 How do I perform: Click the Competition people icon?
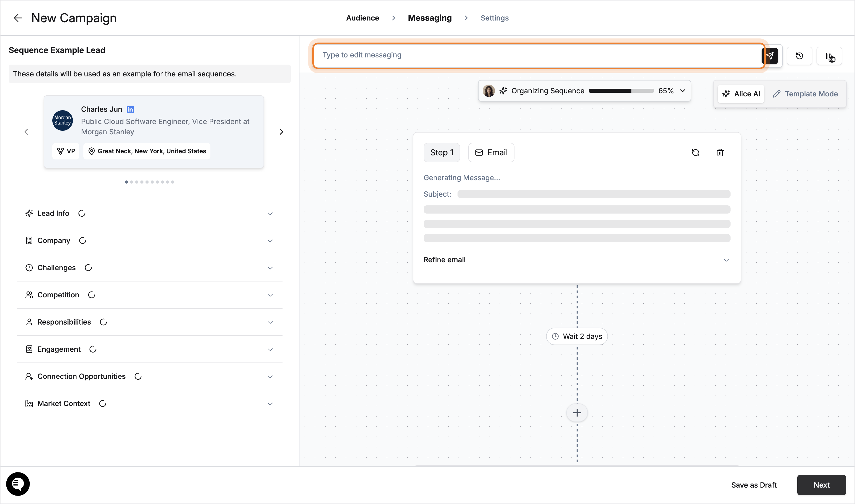[x=29, y=295]
